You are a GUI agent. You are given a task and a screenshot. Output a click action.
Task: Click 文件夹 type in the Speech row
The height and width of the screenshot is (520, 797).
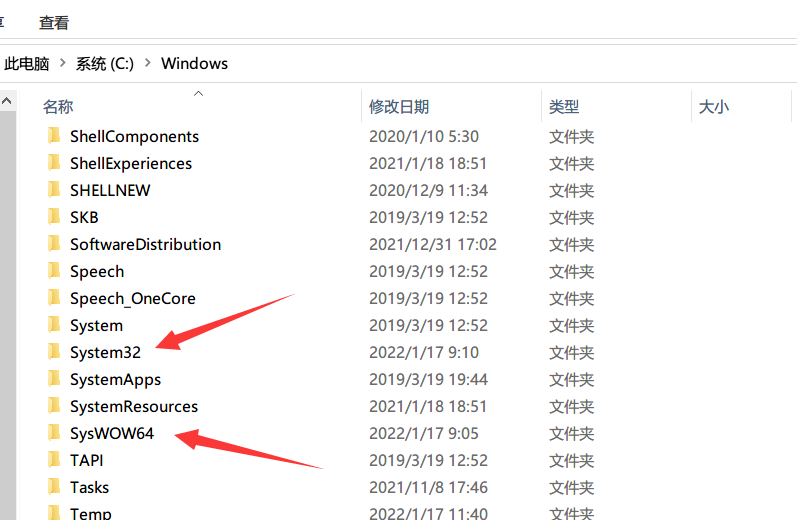pos(571,271)
